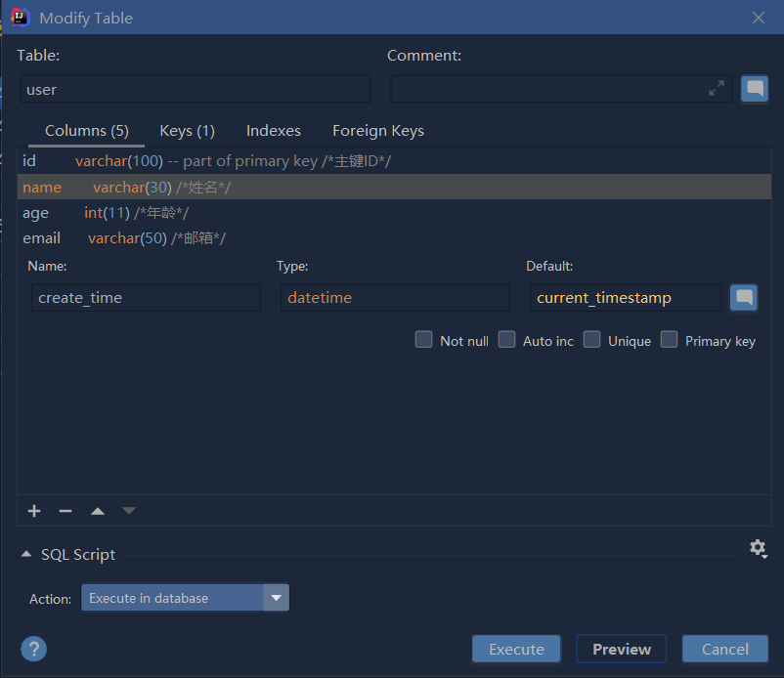Expand the Comment field with the diagonal arrows icon
Viewport: 784px width, 678px height.
(717, 88)
